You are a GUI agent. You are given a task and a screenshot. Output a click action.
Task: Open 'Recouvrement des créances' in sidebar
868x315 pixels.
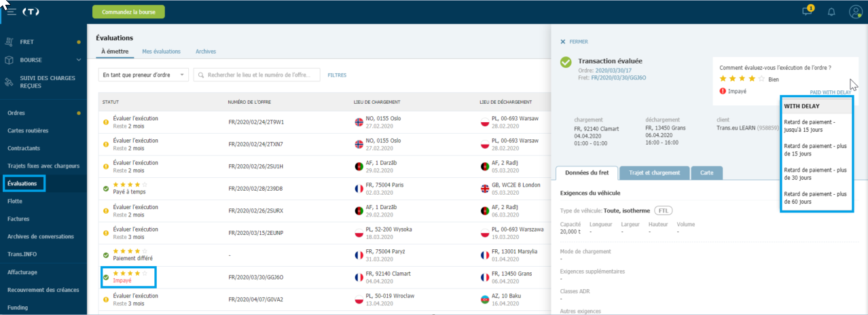coord(43,290)
